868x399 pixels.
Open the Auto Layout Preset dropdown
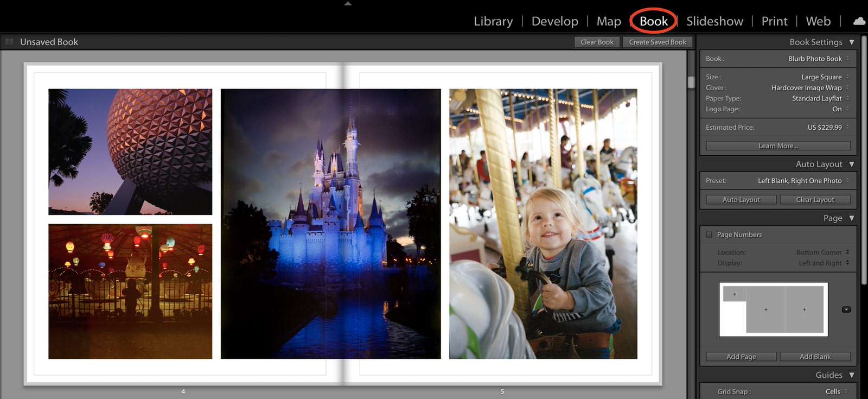802,181
